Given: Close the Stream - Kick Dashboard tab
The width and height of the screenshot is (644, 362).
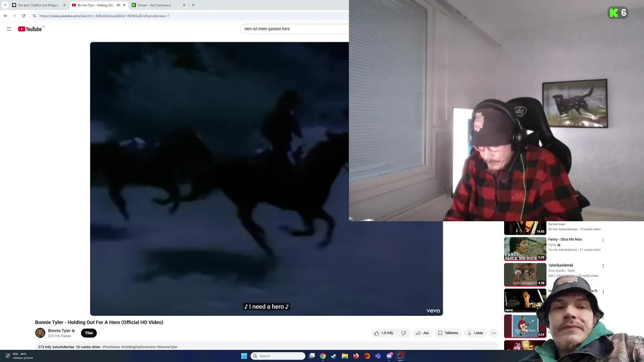Looking at the screenshot, I should pyautogui.click(x=184, y=5).
